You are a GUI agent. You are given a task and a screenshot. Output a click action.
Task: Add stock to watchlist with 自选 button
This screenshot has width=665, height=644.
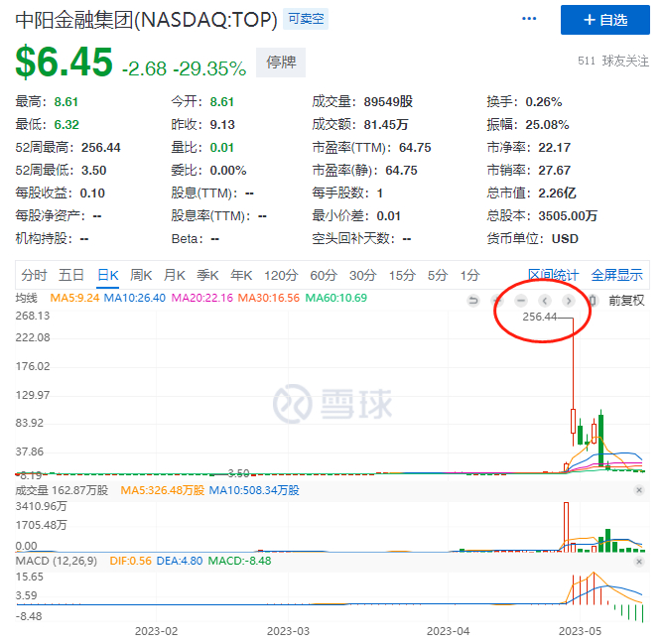coord(605,20)
